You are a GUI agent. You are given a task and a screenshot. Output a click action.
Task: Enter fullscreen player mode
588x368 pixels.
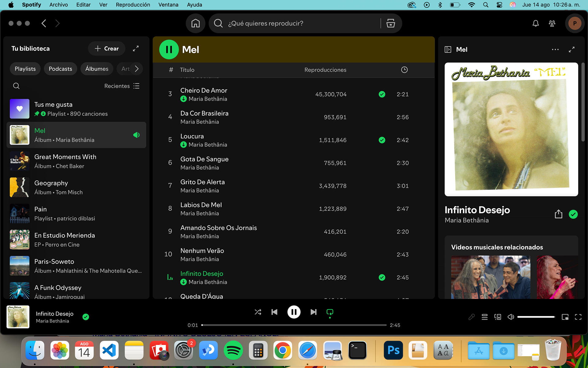click(x=578, y=317)
